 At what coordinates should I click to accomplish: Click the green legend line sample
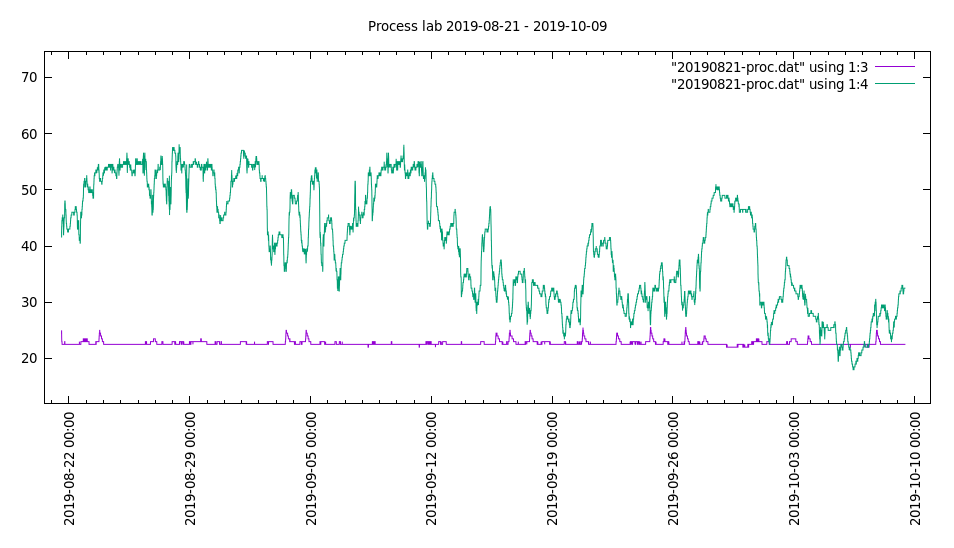(x=895, y=84)
